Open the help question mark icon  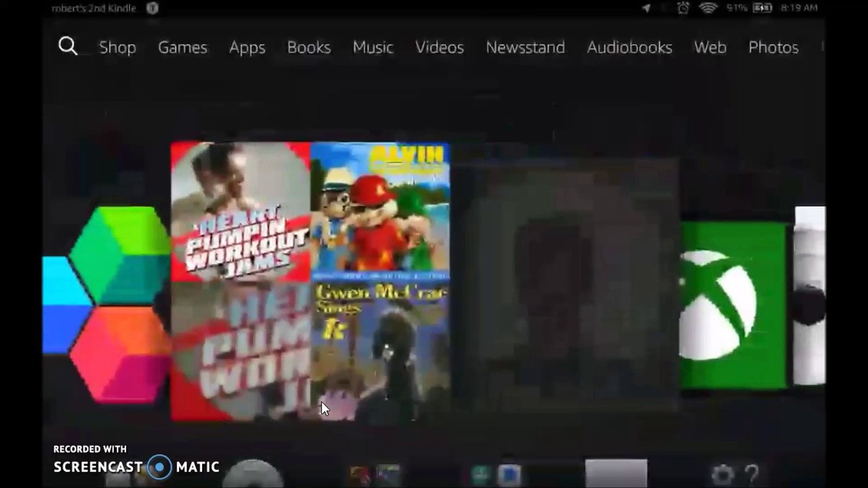pyautogui.click(x=751, y=474)
